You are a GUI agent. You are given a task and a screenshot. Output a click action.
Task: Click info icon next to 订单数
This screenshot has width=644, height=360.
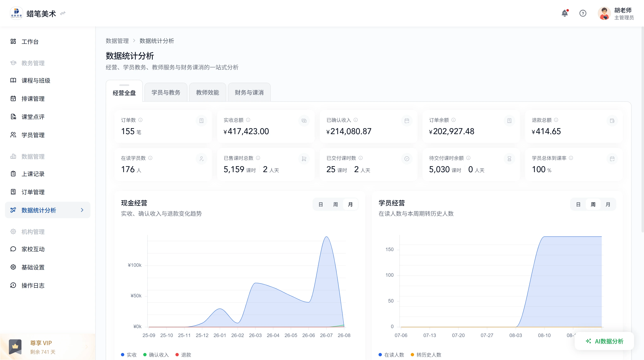pyautogui.click(x=141, y=120)
